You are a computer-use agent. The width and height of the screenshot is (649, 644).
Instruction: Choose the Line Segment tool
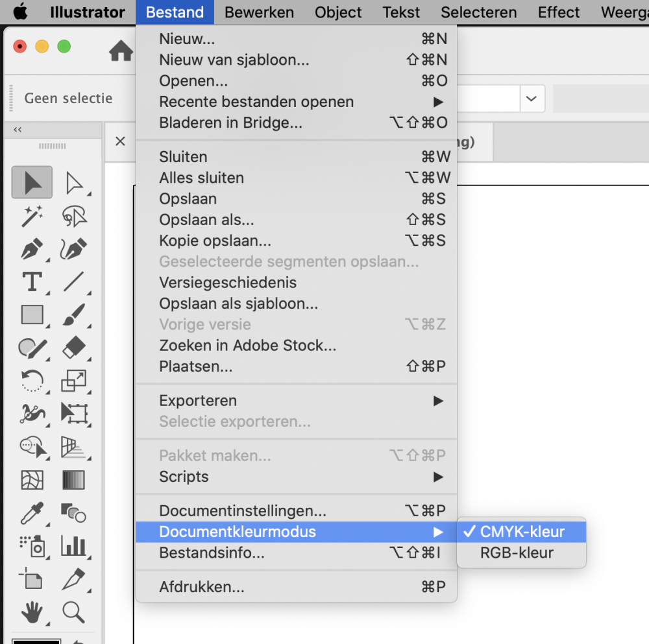[x=74, y=281]
